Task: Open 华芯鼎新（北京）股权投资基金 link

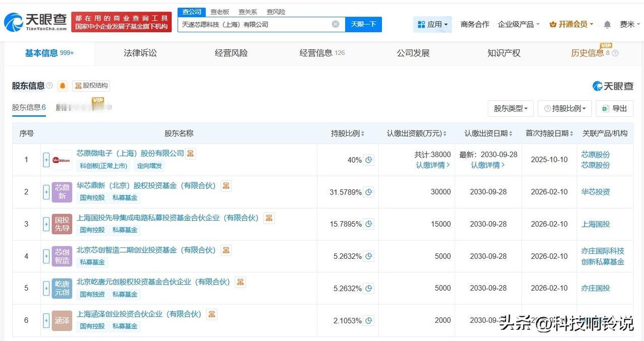Action: pyautogui.click(x=146, y=185)
